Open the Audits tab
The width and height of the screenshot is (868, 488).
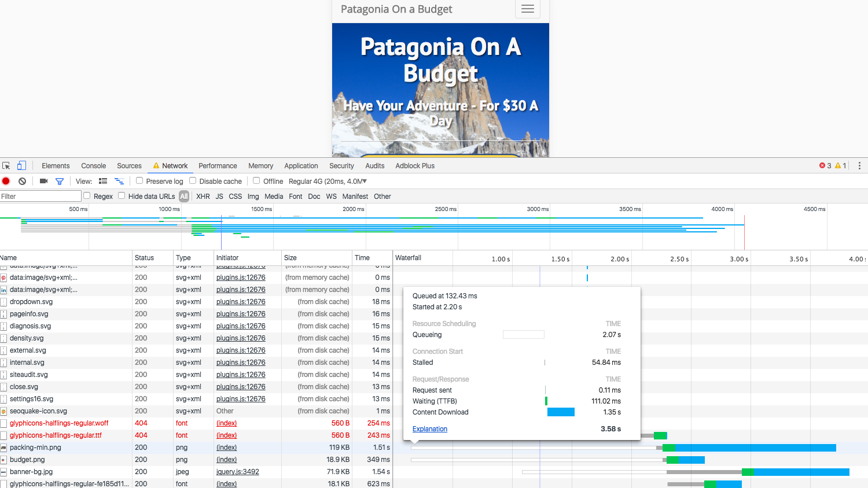(x=375, y=165)
